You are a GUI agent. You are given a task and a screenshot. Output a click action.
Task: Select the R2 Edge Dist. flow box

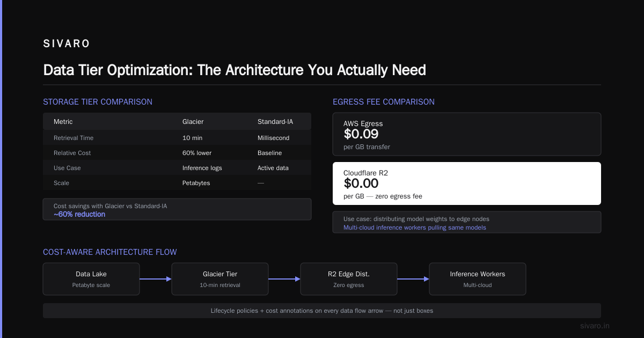coord(349,279)
